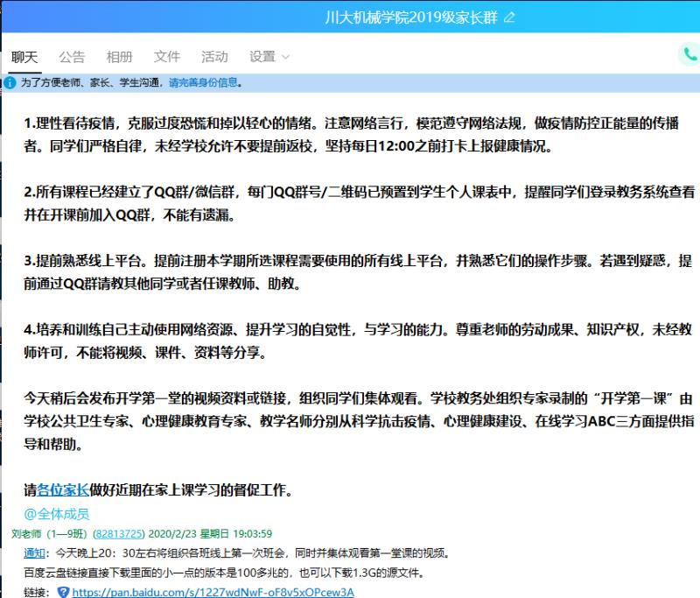Start a group voice call via phone icon

689,55
